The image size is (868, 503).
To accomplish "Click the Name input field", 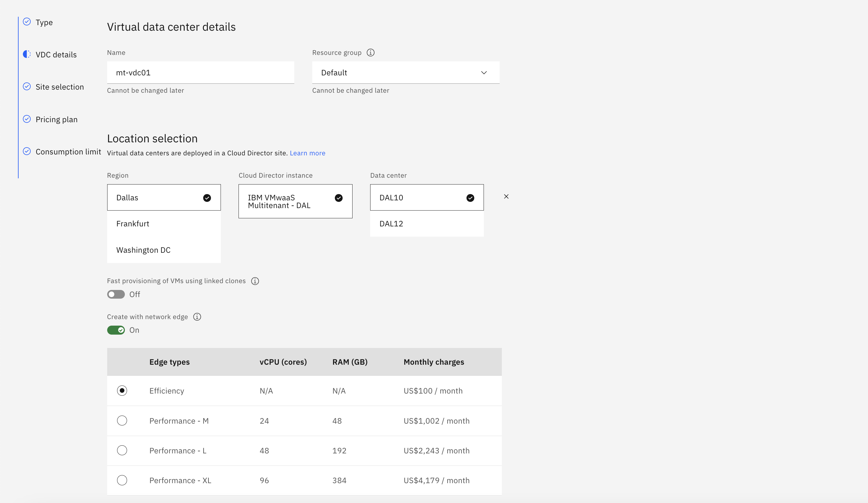I will coord(200,73).
